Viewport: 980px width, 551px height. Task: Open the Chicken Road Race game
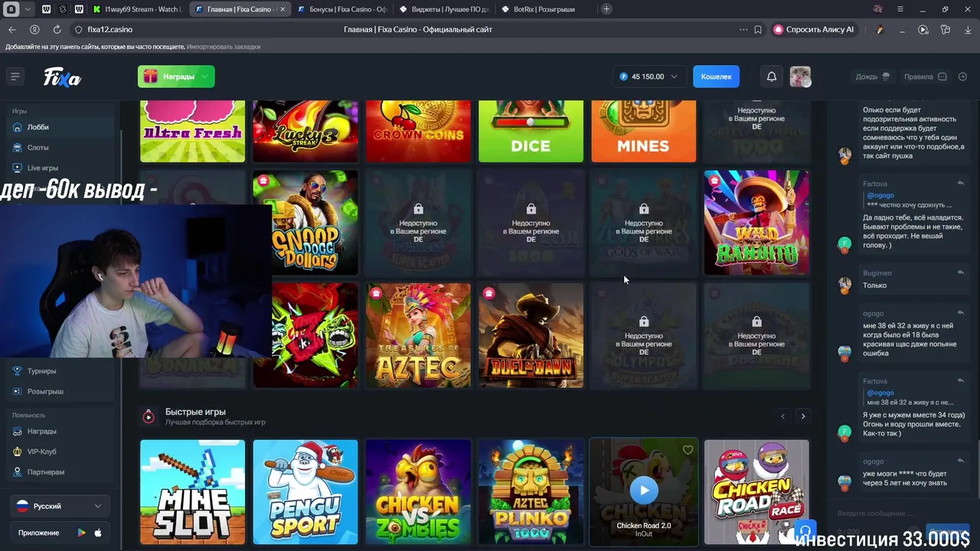coord(756,492)
